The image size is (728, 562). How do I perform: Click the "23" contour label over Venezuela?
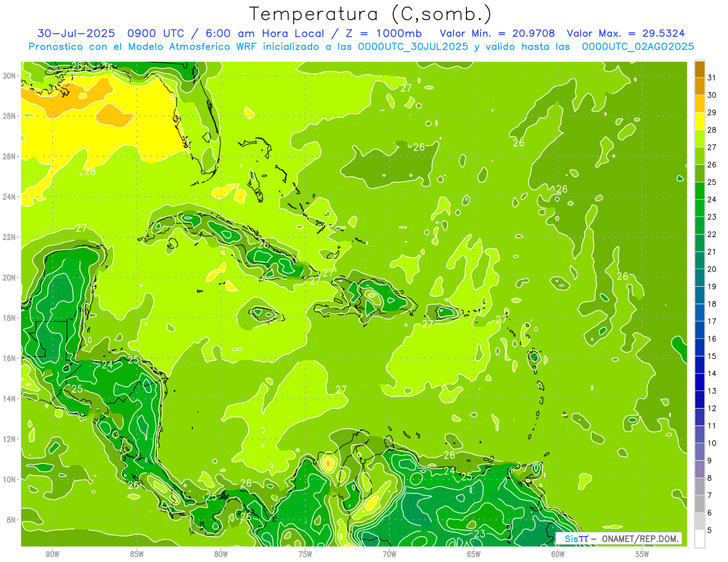(479, 534)
